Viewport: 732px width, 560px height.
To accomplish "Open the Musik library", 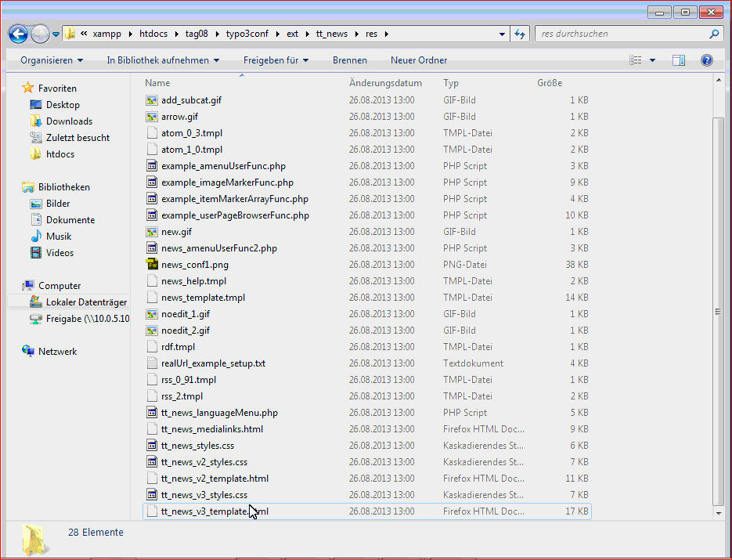I will coord(59,237).
